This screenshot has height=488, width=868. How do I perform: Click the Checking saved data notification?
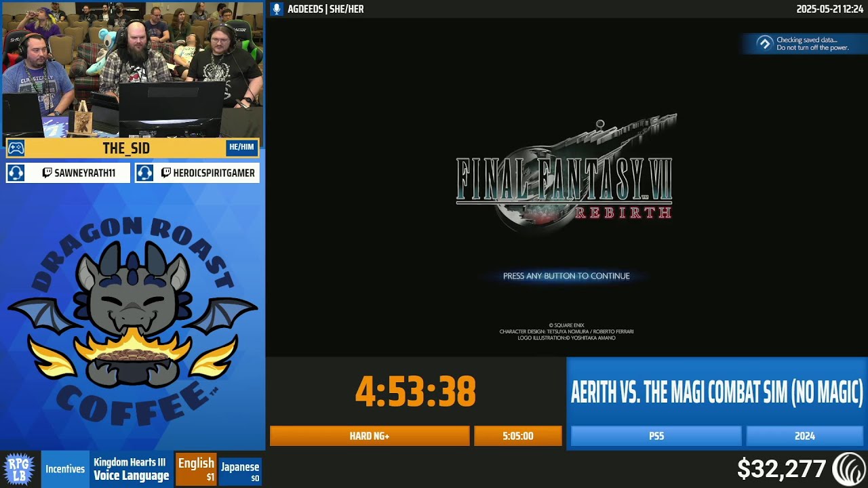[x=804, y=43]
